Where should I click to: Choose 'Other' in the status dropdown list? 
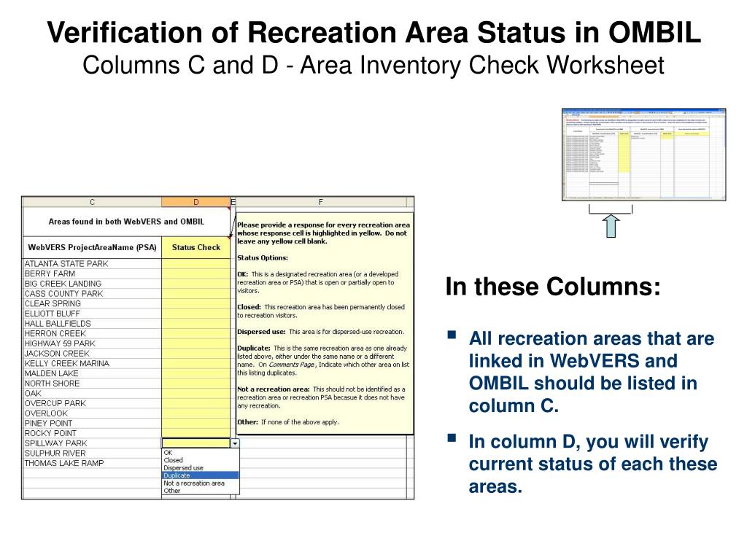(x=201, y=491)
